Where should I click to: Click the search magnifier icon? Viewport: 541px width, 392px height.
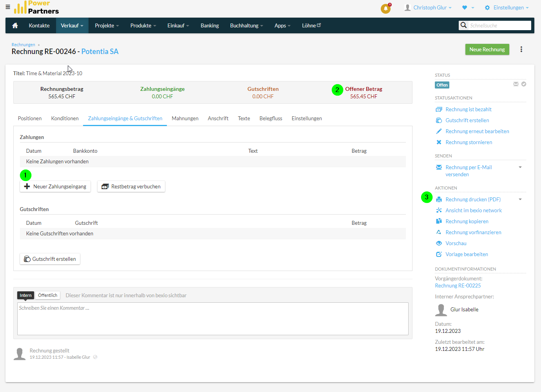pos(463,25)
